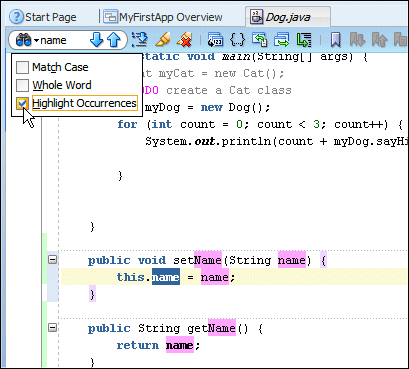
Task: Collapse the setName method fold
Action: [x=52, y=259]
